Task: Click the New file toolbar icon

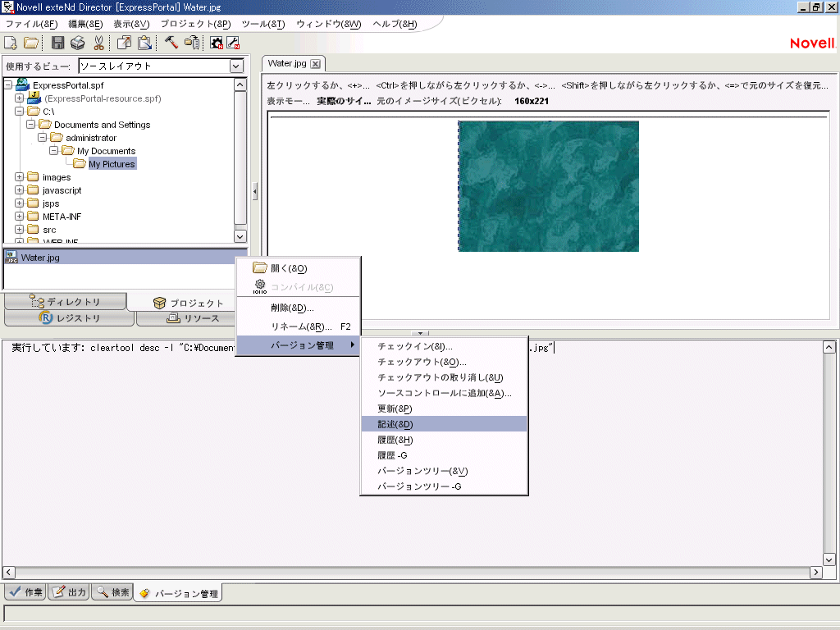Action: coord(11,43)
